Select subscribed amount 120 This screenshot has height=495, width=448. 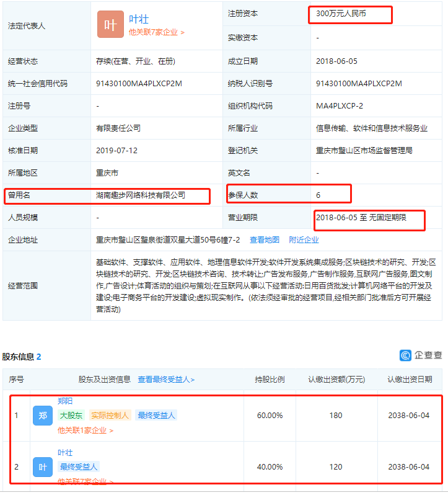point(336,467)
